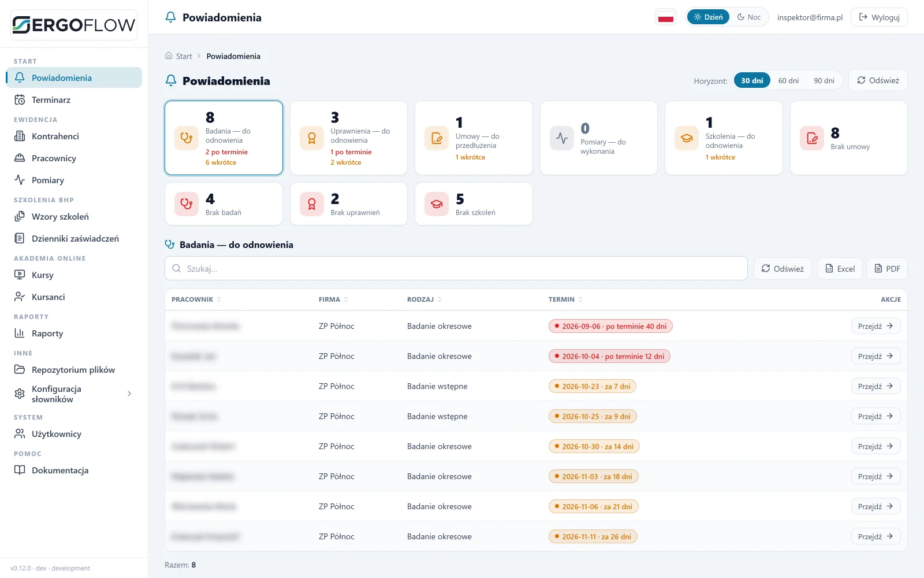Switch theme to Noc mode

pos(749,17)
